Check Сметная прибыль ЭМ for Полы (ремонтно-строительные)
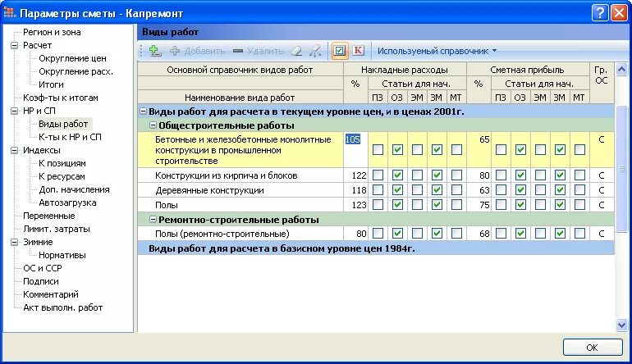The width and height of the screenshot is (632, 364). (x=540, y=233)
